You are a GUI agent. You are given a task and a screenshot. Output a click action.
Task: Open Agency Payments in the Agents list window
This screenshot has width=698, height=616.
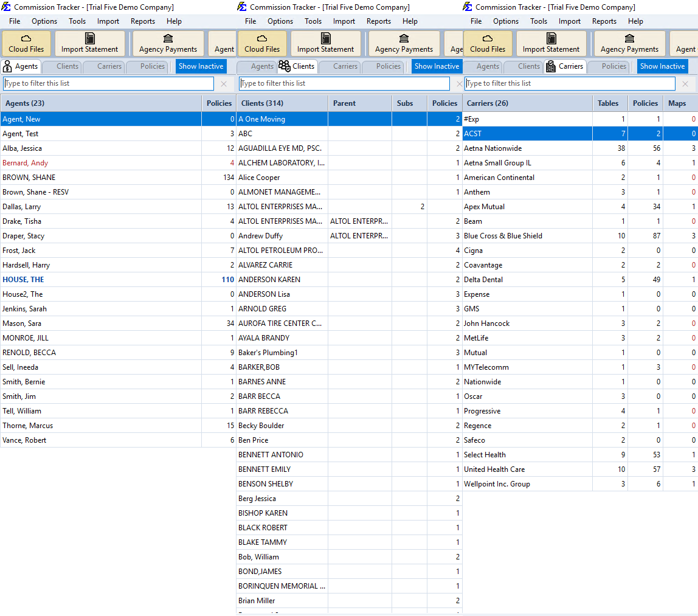pyautogui.click(x=168, y=43)
